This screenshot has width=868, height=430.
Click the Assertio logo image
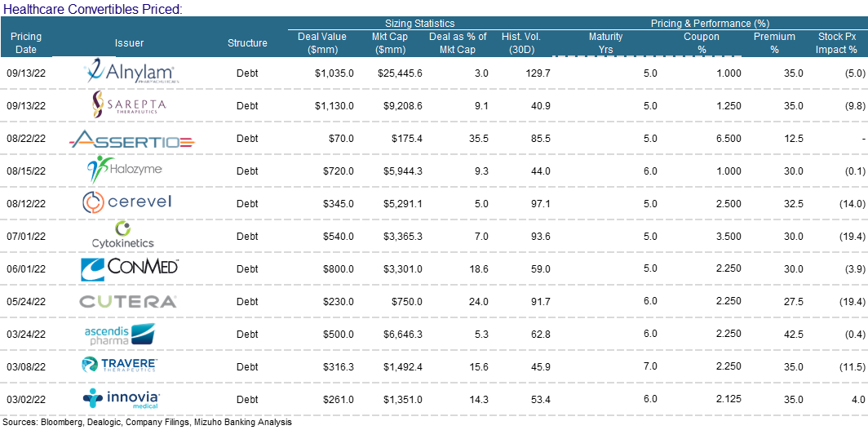click(x=132, y=140)
